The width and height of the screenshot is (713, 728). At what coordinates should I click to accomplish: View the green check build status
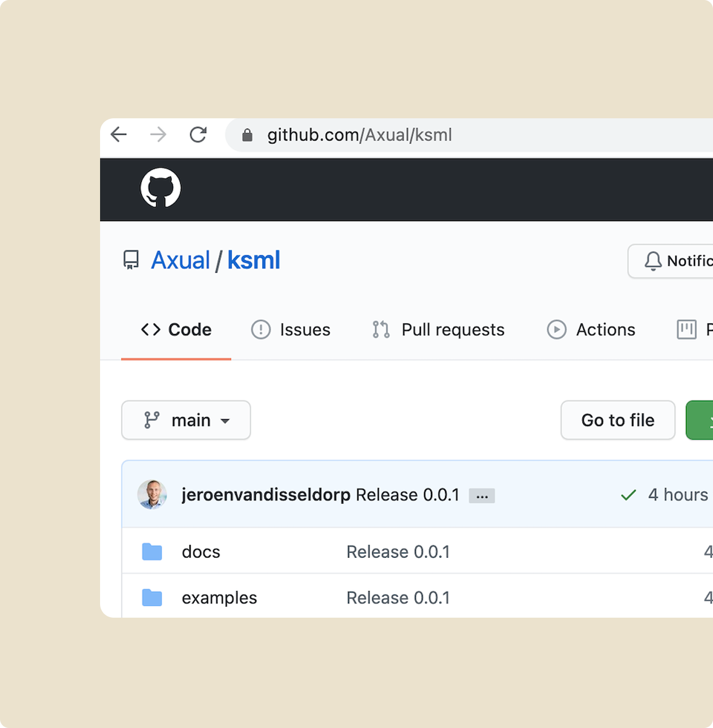tap(628, 495)
